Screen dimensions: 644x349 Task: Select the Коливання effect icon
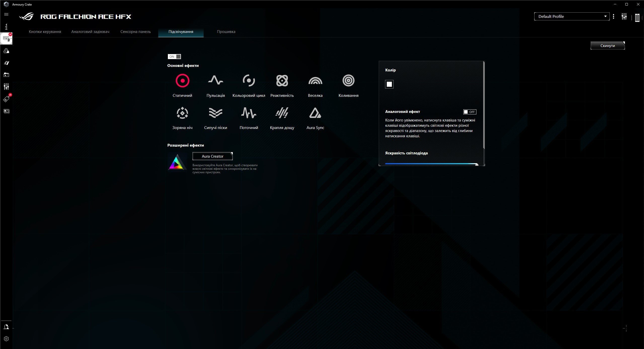[348, 81]
